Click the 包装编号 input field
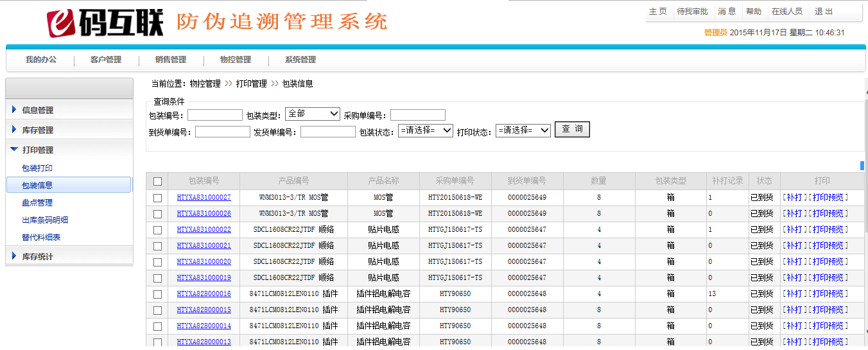The width and height of the screenshot is (868, 350). [x=214, y=115]
